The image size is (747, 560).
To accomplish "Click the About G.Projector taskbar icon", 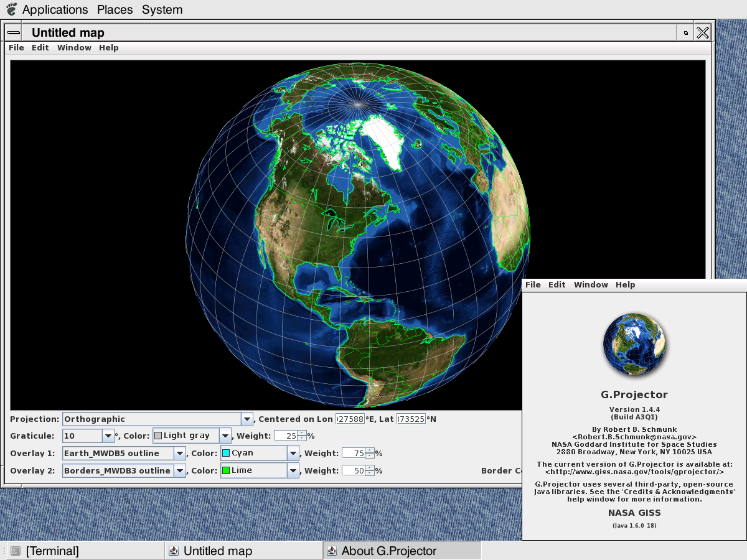I will click(332, 551).
